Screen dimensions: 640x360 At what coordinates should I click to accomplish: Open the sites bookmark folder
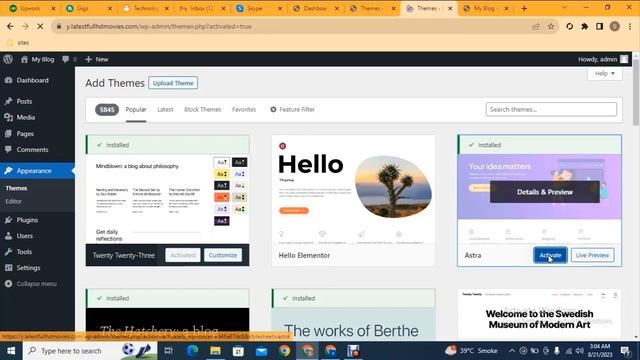click(18, 42)
